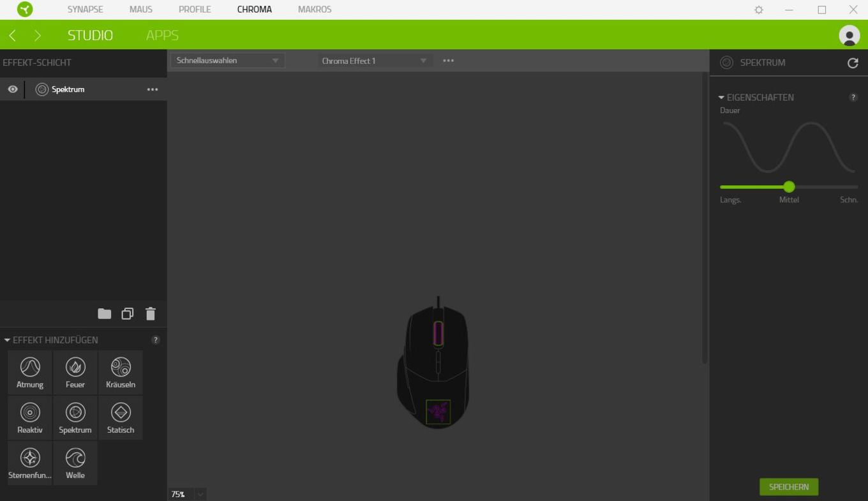Screen dimensions: 868x501
Task: Click the folder group layer icon
Action: [x=104, y=313]
